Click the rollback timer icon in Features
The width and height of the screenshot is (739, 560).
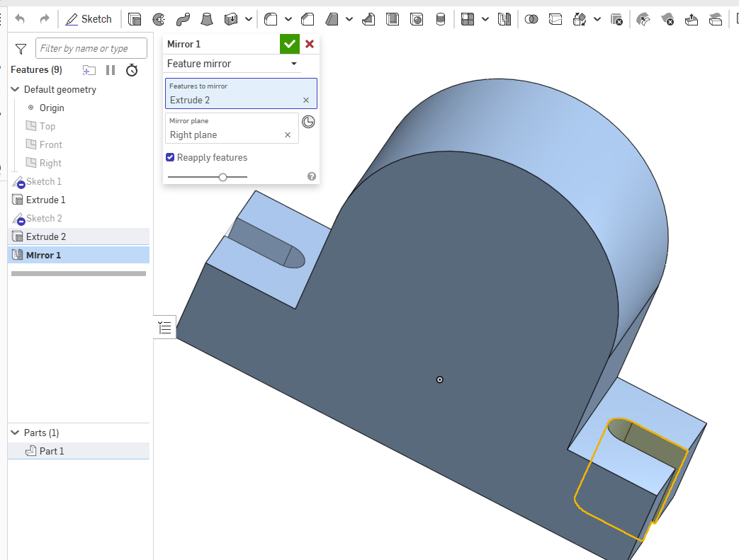(x=132, y=70)
